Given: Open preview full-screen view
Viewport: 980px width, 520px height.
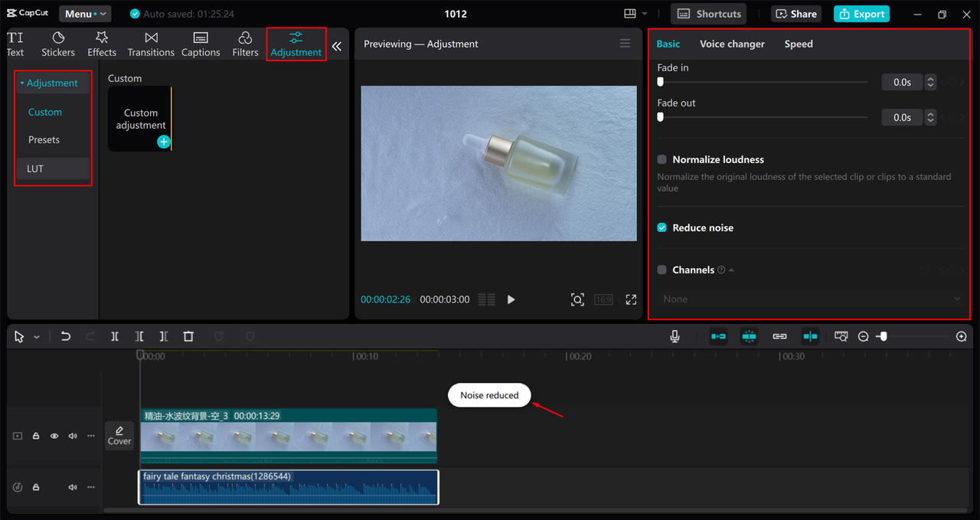Looking at the screenshot, I should point(631,299).
